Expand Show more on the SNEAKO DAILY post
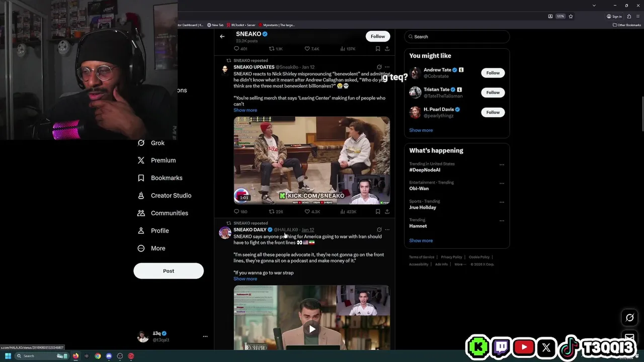Viewport: 644px width, 362px height. [245, 279]
